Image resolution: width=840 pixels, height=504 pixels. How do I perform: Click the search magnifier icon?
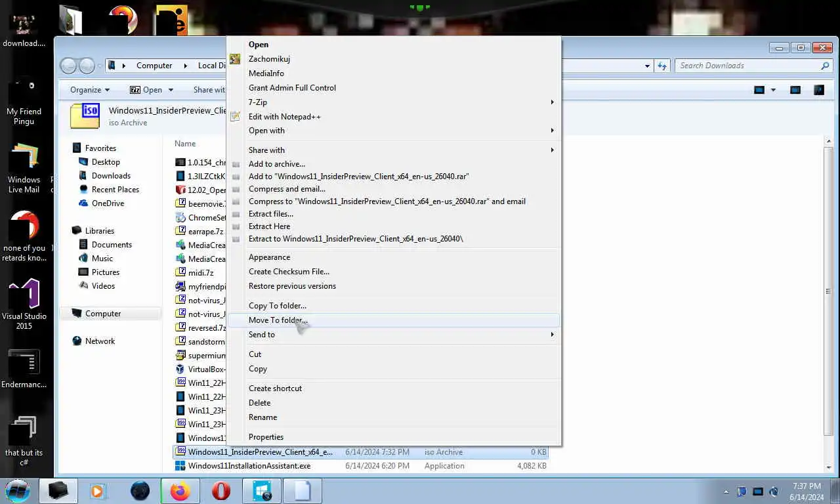click(x=825, y=66)
